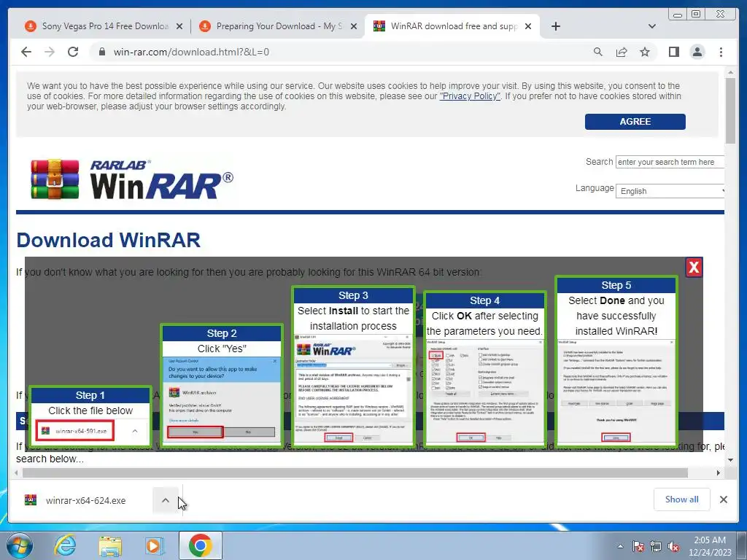
Task: Click the scroll right arrow
Action: [719, 472]
